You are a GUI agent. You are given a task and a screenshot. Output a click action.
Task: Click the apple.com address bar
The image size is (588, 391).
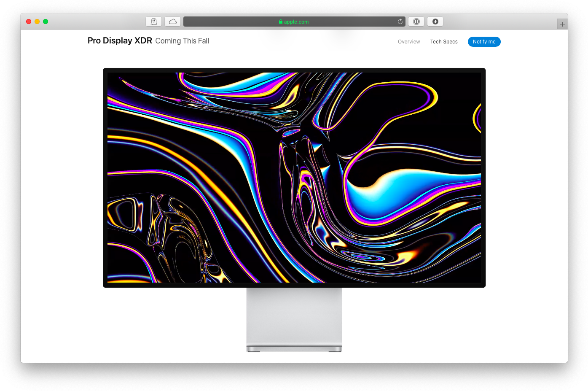coord(294,22)
